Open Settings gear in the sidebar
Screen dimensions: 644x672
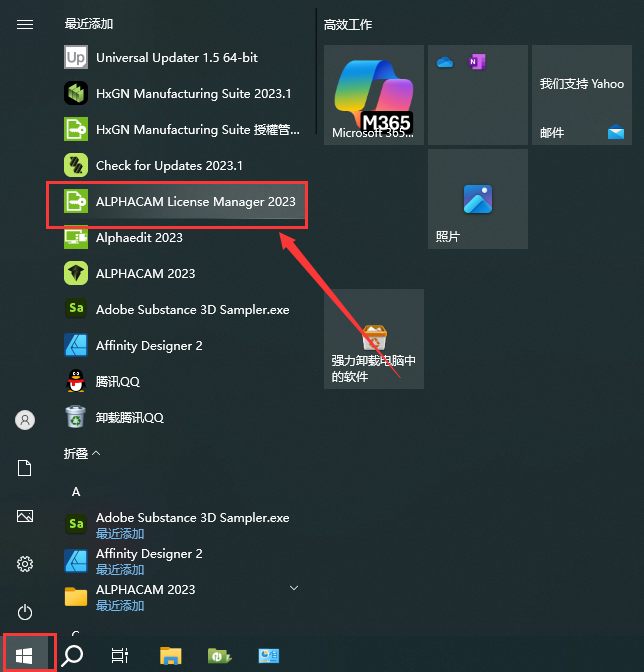25,564
